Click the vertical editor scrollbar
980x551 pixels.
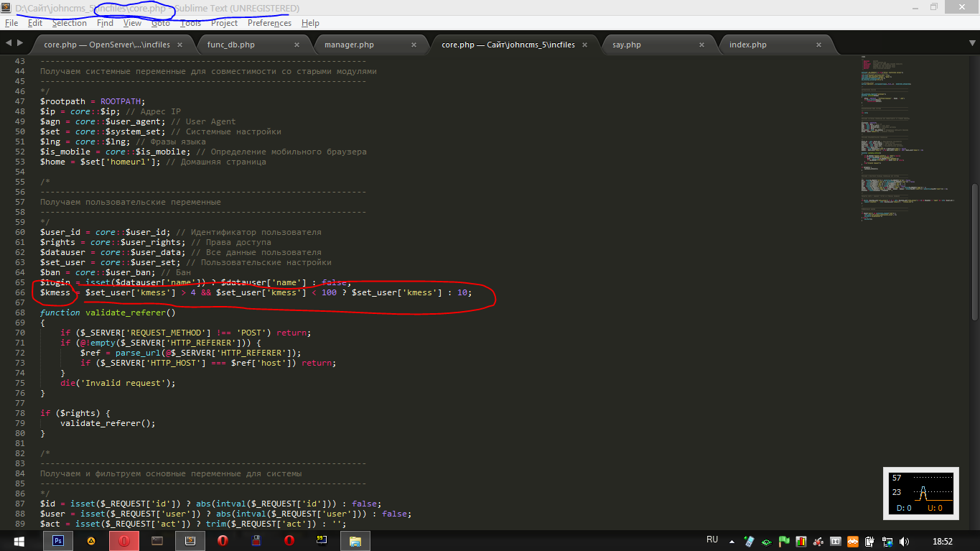pyautogui.click(x=974, y=251)
